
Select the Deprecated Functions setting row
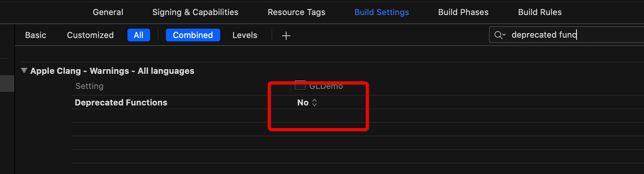point(358,102)
